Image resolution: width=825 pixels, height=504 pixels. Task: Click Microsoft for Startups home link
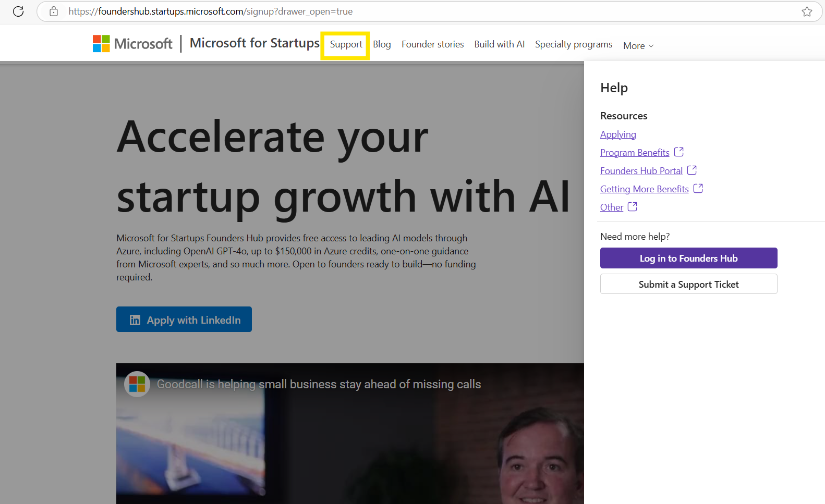(x=254, y=43)
